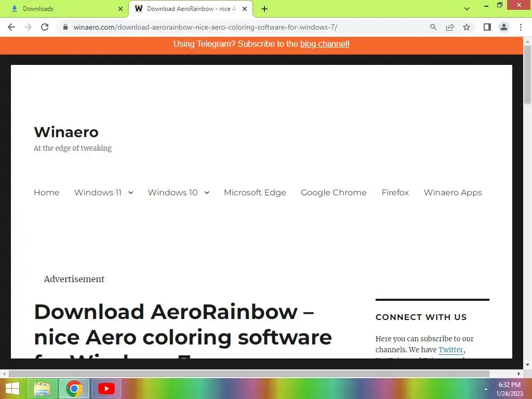
Task: Click the share this page icon
Action: (450, 27)
